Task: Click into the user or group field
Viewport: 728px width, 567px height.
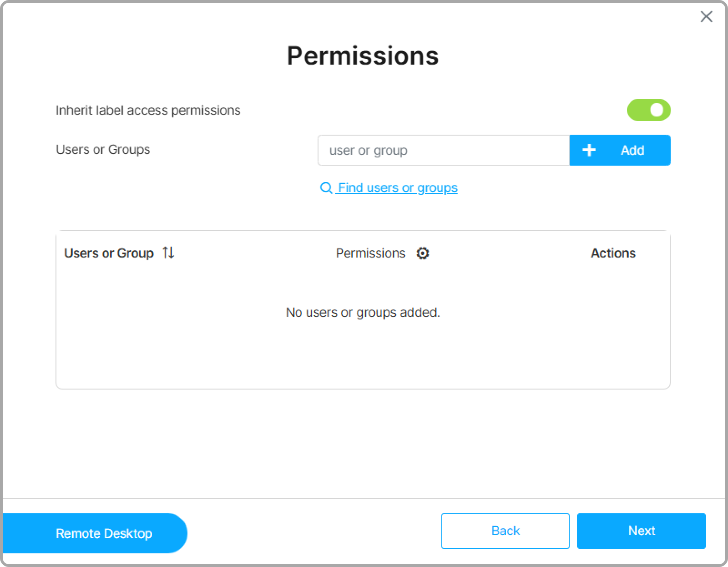Action: 444,150
